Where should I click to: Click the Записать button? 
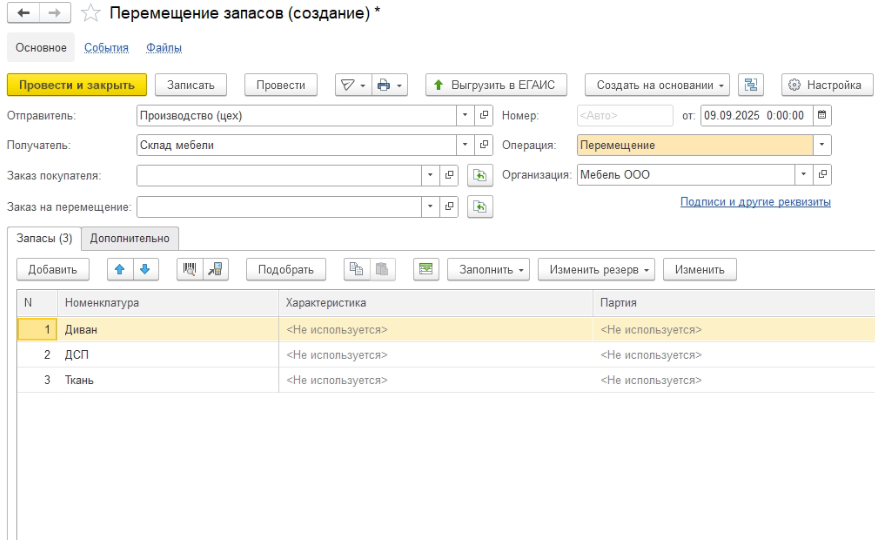(x=191, y=85)
